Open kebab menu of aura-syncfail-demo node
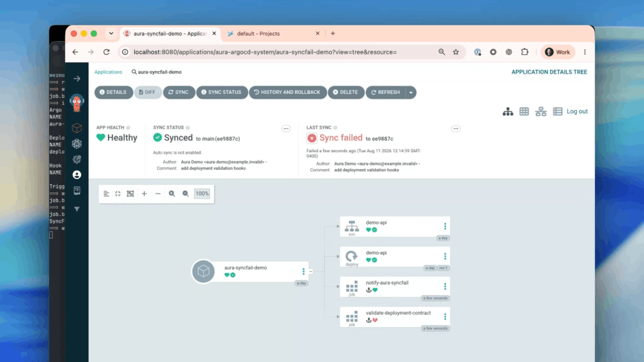The height and width of the screenshot is (362, 644). coord(303,271)
